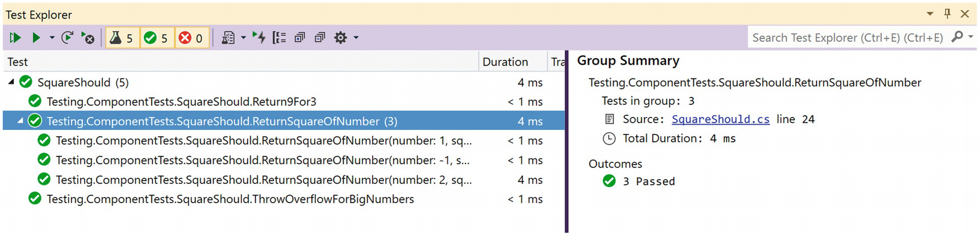This screenshot has height=236, width=980.
Task: Open the SquareShould.cs source link
Action: point(720,120)
